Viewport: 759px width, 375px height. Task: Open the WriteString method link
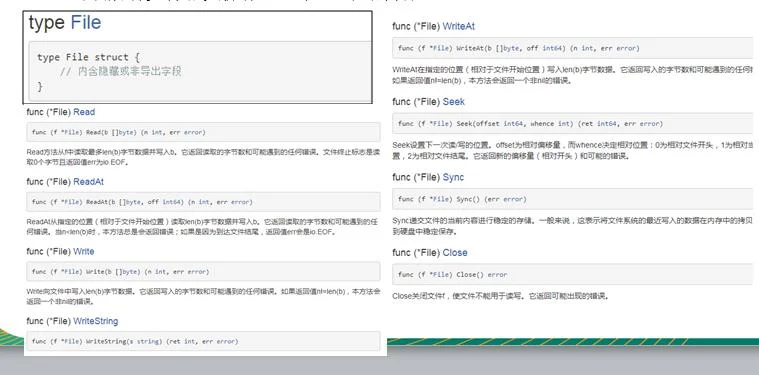pos(95,321)
